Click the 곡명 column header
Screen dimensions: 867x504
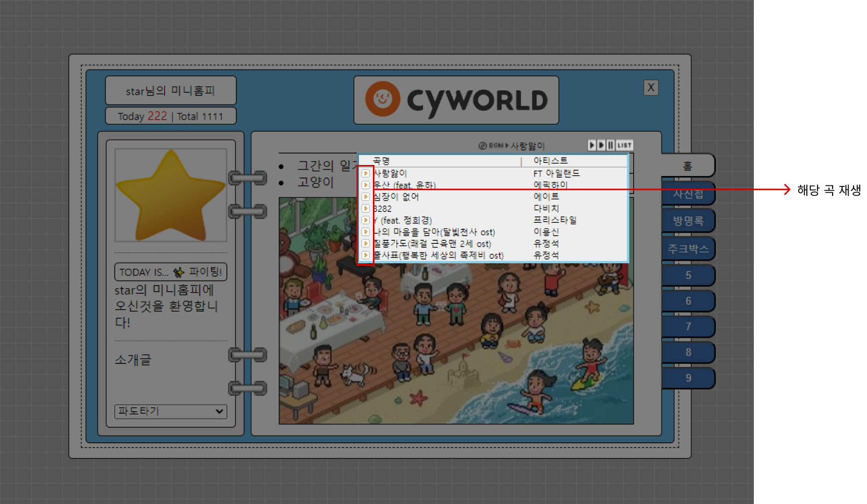click(x=381, y=161)
